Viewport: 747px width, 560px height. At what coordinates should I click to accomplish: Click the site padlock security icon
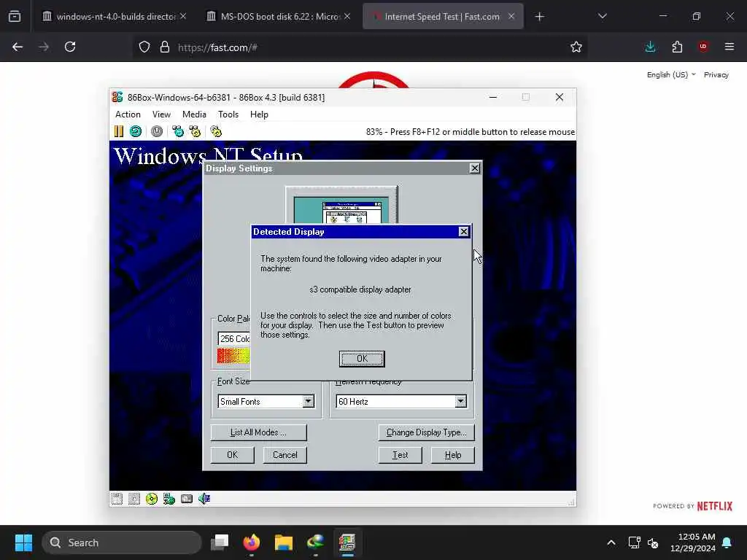point(165,47)
